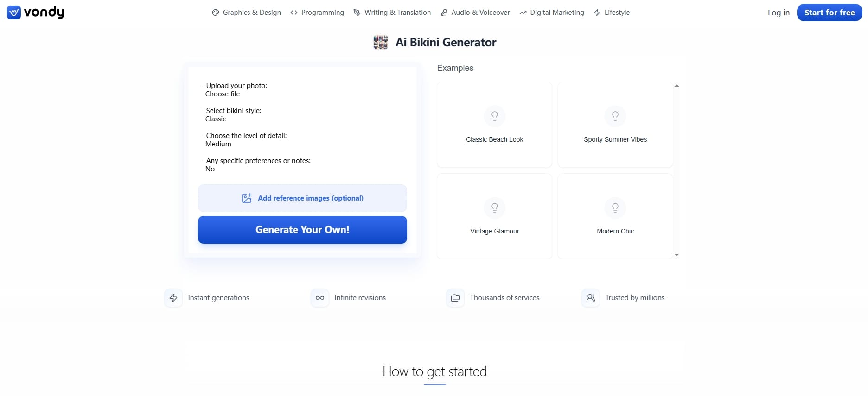
Task: Click the lightning bolt Instant generations icon
Action: (x=173, y=298)
